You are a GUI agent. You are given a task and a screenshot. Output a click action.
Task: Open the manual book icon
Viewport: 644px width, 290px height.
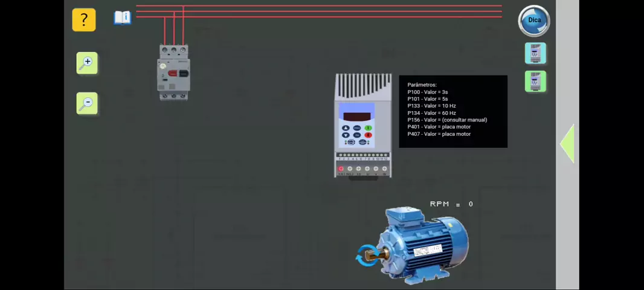click(x=122, y=18)
